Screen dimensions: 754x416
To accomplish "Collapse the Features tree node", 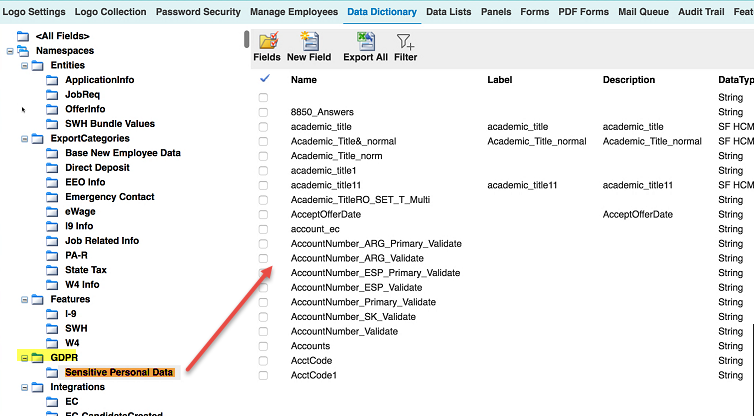I will (x=25, y=300).
